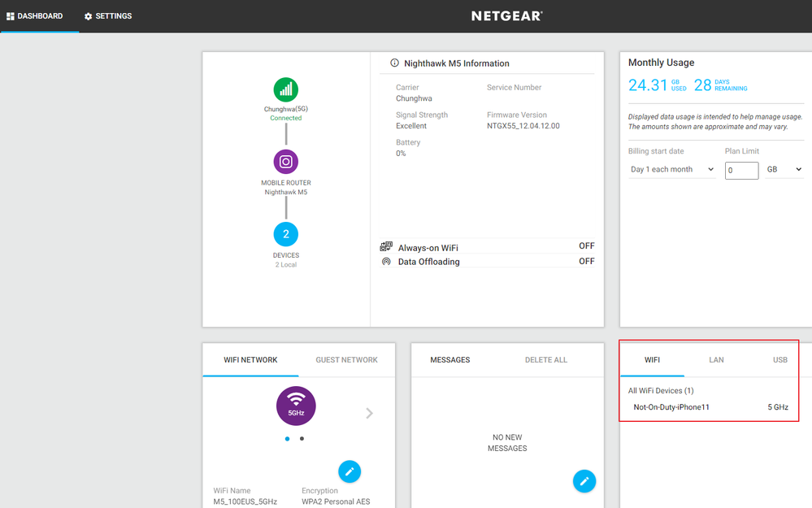
Task: Click the 5 GHz band label for the iPhone
Action: tap(778, 407)
